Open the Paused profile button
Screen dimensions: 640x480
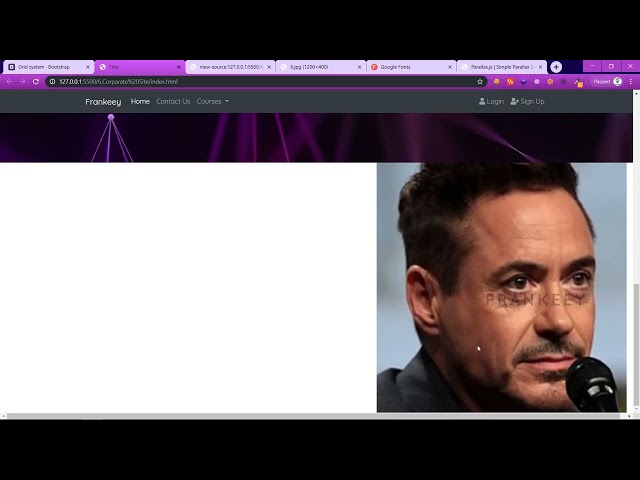coord(607,82)
